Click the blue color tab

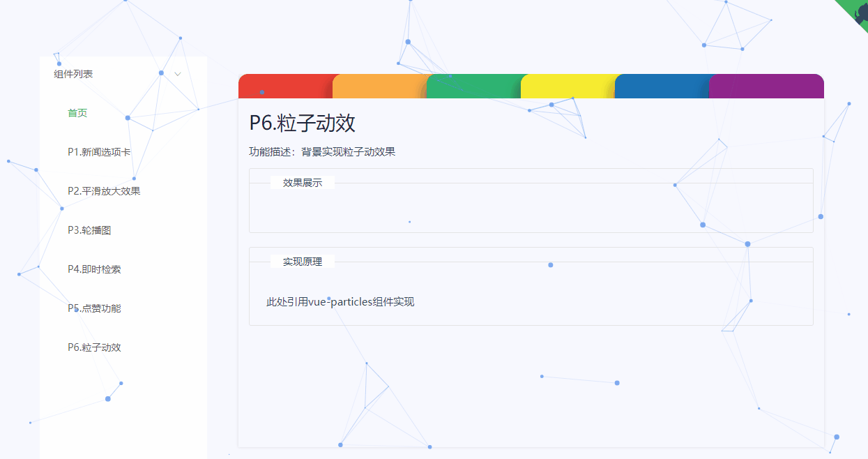pos(662,86)
